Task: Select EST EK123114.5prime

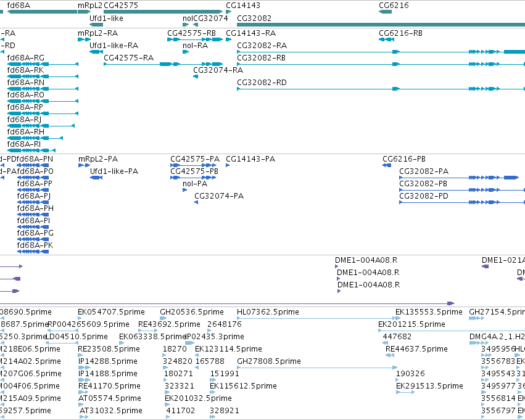Action: click(x=197, y=355)
